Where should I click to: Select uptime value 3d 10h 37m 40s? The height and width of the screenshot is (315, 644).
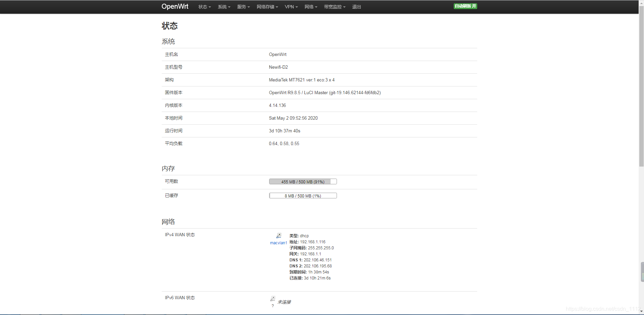[x=284, y=131]
